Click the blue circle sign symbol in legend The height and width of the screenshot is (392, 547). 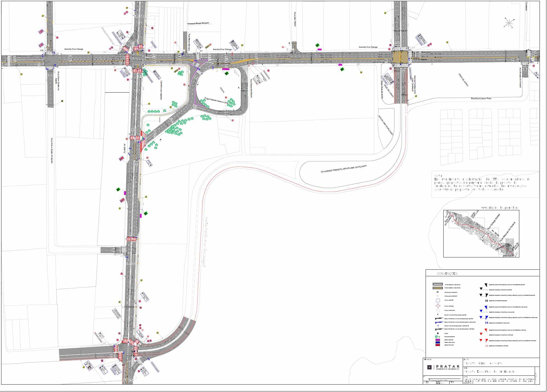coord(437,301)
